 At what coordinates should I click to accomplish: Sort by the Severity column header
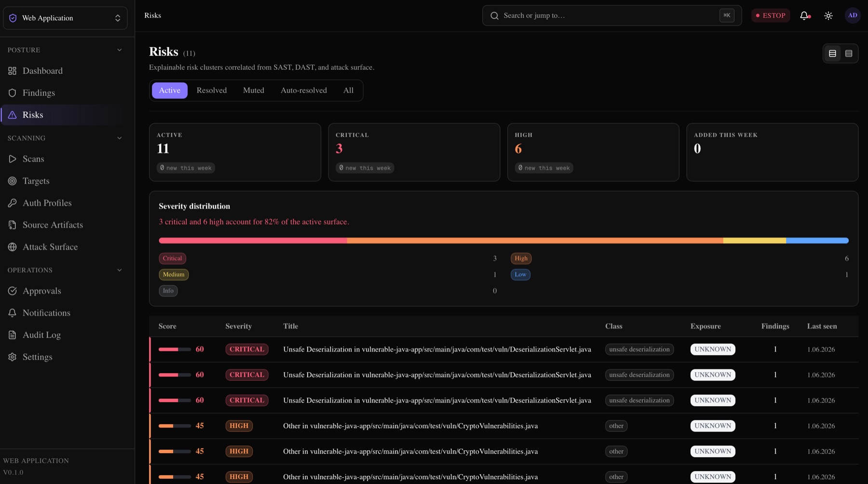point(239,326)
